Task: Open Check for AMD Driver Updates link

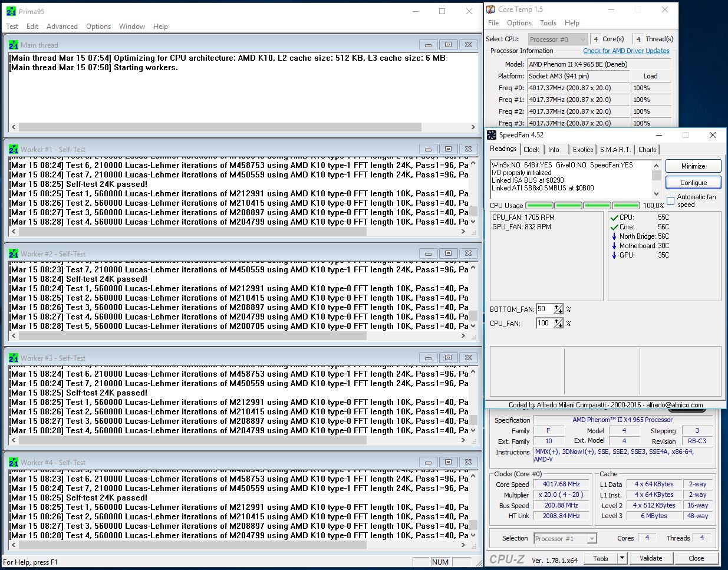Action: (x=626, y=51)
